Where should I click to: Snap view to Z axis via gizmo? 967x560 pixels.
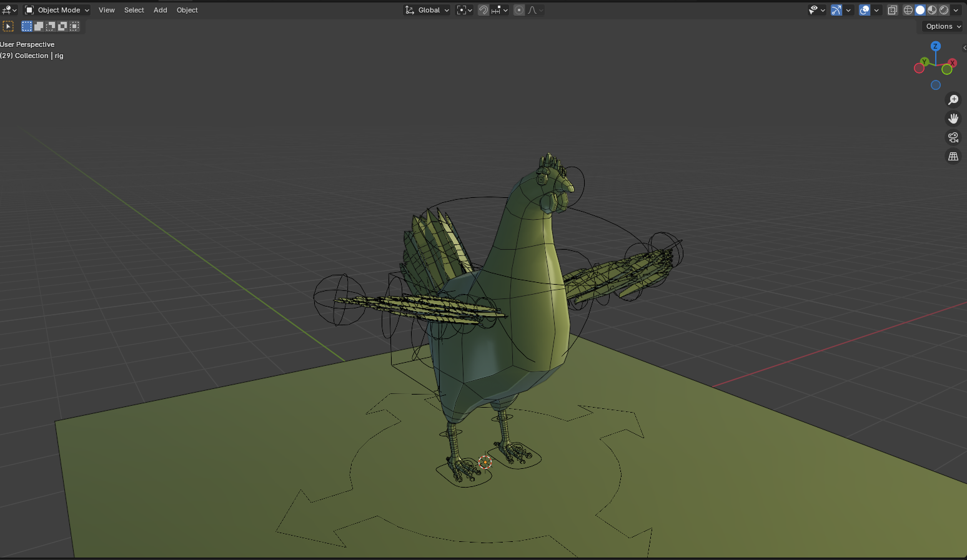pyautogui.click(x=935, y=46)
